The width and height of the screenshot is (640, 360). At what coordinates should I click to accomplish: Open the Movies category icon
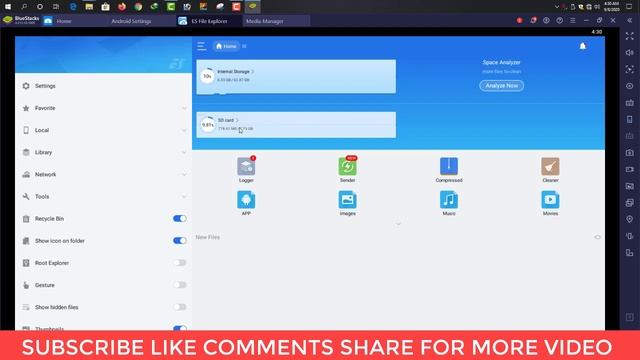click(550, 200)
